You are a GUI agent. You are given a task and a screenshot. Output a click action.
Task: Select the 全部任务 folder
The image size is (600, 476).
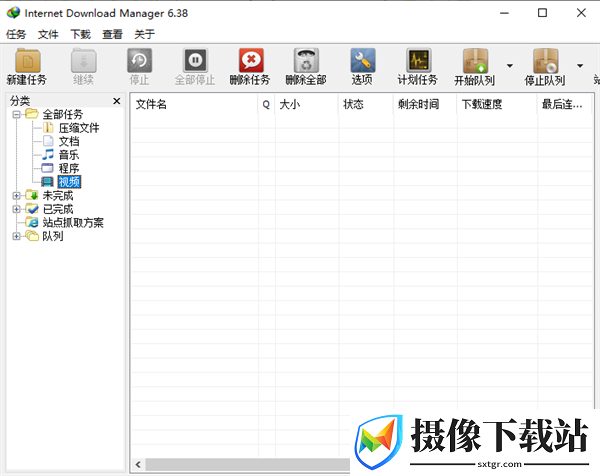pyautogui.click(x=63, y=114)
